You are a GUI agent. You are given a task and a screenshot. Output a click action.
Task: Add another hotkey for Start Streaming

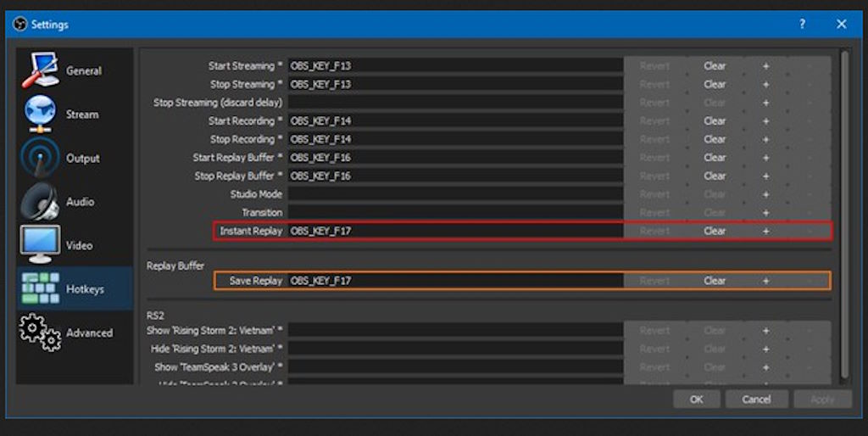click(765, 66)
